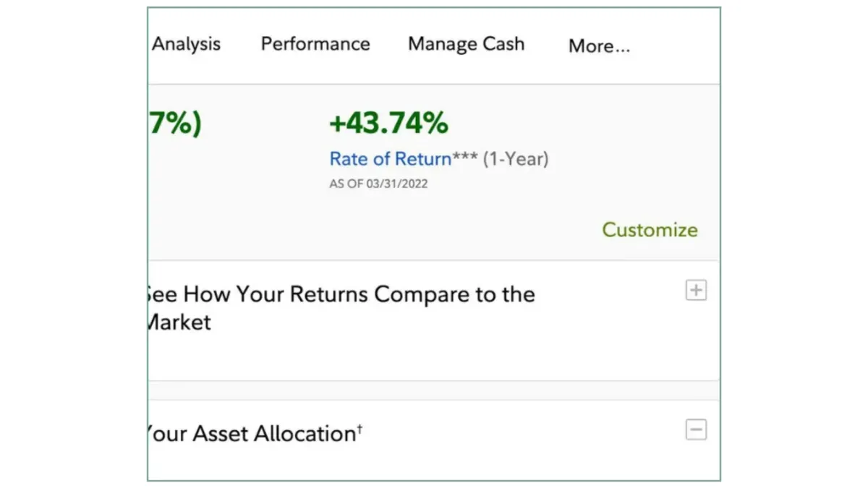Screen dimensions: 868x488
Task: Collapse asset allocation using its square toggle
Action: tap(695, 429)
